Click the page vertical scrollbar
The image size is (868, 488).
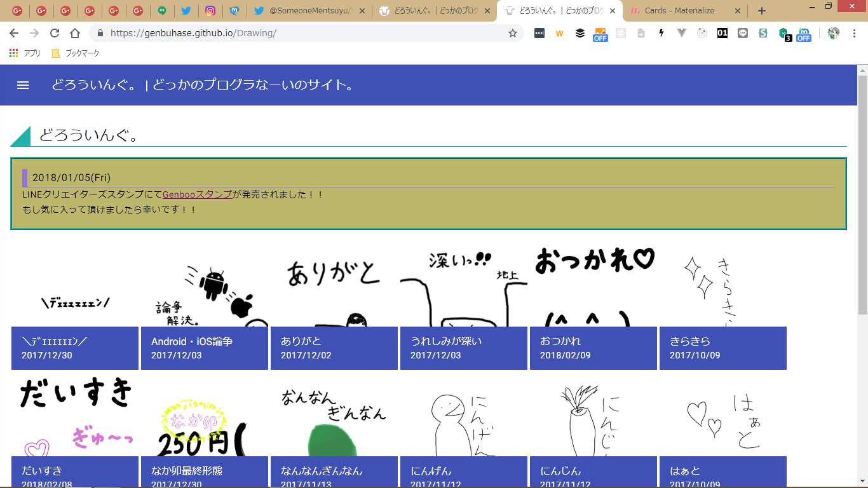862,191
